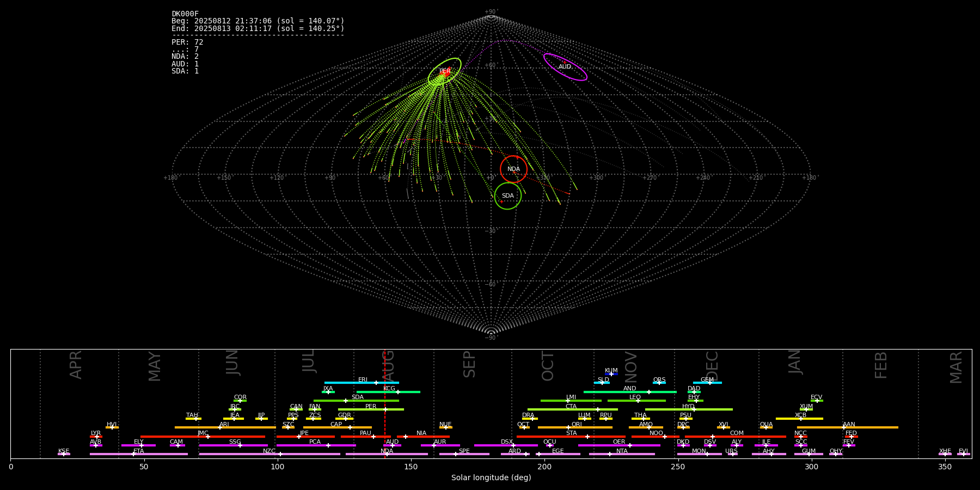
Task: Select the ERI cyan shower bar
Action: 362,383
